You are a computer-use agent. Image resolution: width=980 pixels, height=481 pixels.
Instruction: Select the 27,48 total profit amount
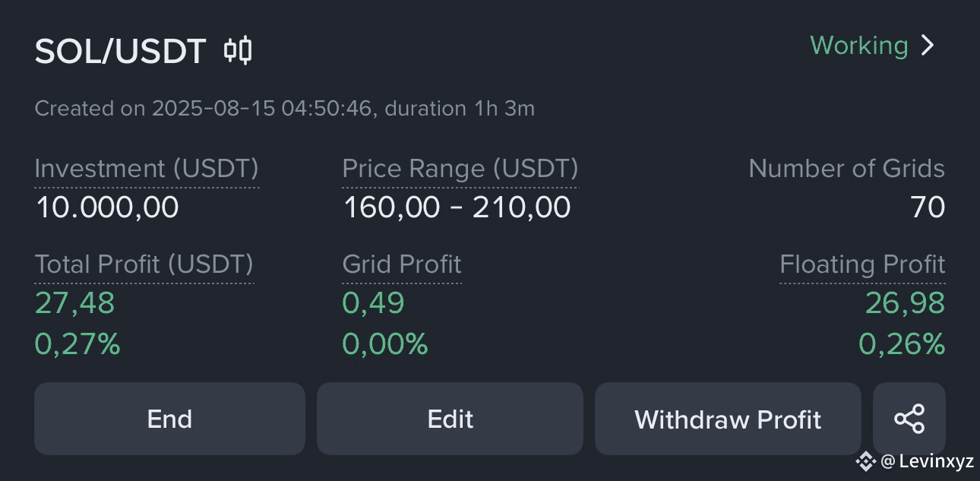(x=74, y=303)
